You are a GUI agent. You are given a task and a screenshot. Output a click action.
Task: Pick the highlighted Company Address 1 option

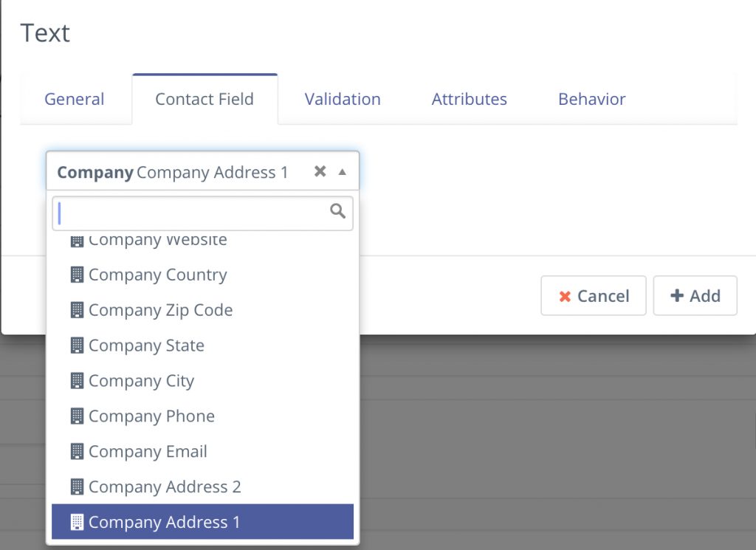point(202,521)
